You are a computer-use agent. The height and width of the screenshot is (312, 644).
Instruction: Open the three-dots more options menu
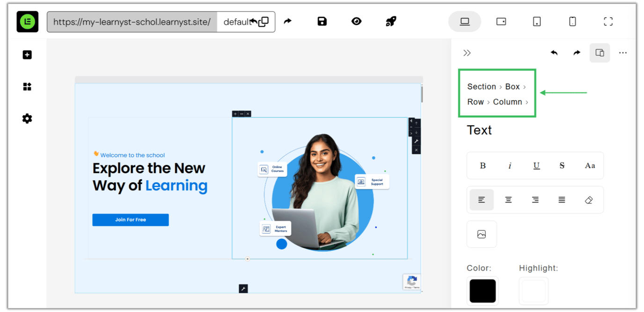click(622, 53)
